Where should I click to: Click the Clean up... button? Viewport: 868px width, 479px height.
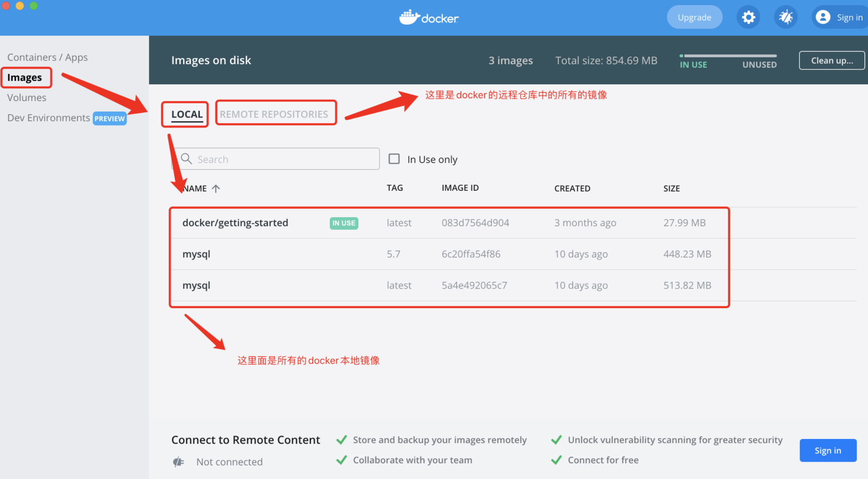click(832, 61)
